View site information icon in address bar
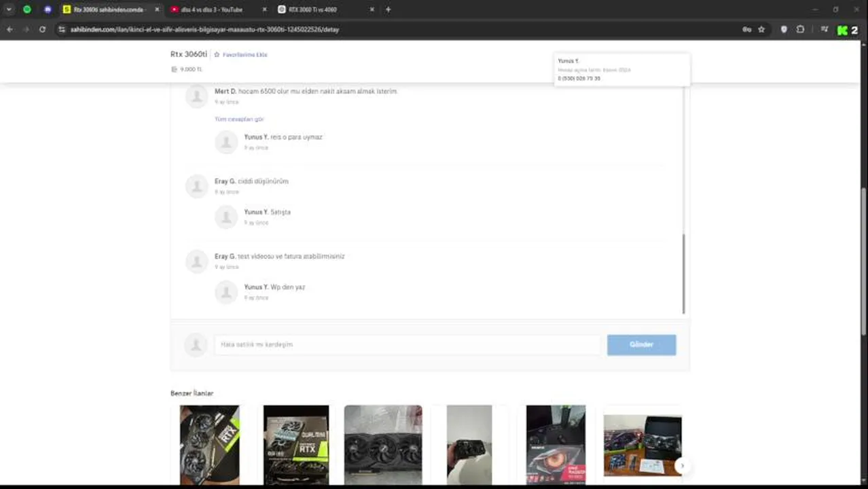 [62, 29]
